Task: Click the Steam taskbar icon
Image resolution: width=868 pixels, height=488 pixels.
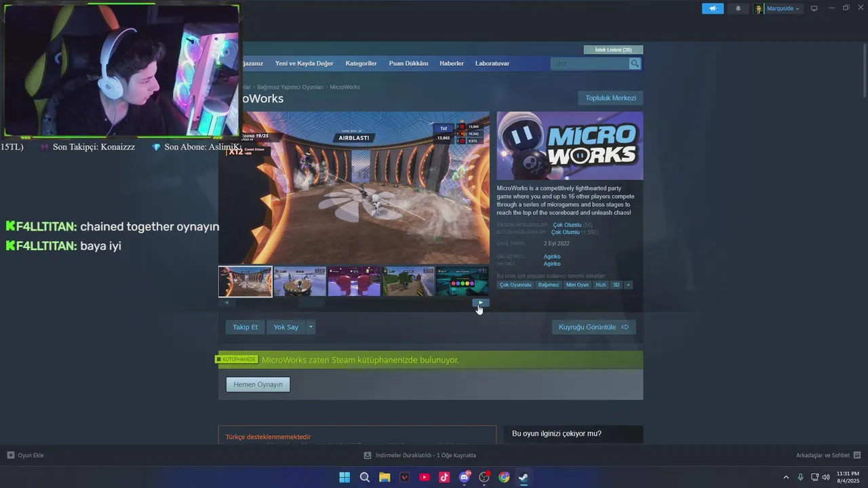Action: coord(524,477)
